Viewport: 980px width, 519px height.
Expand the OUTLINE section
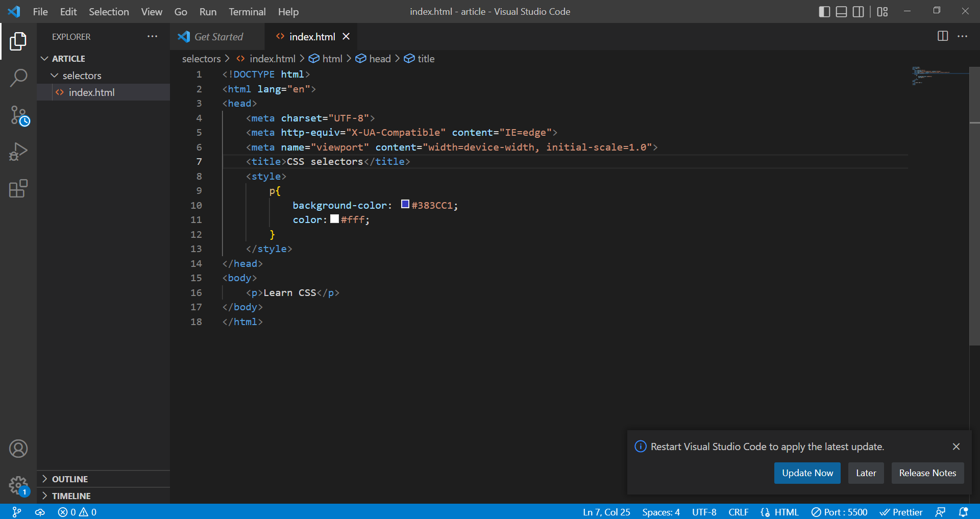click(x=103, y=479)
